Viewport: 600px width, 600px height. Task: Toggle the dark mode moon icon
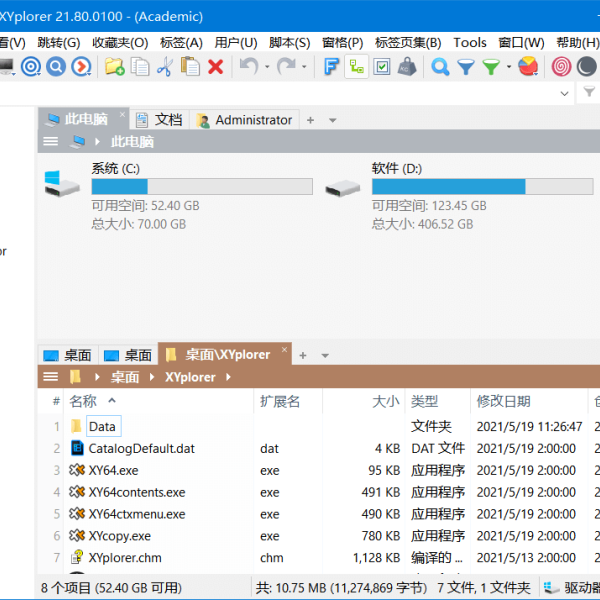(x=587, y=67)
